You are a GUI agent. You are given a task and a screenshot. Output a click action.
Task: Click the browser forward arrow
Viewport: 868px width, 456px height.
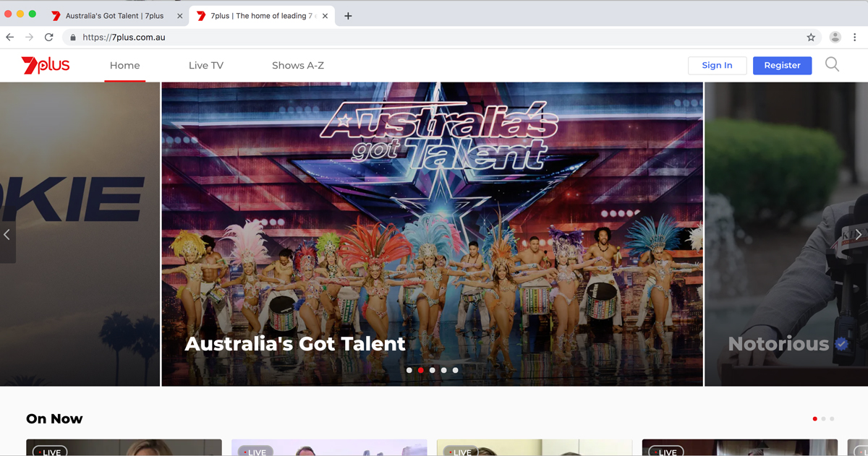point(30,37)
